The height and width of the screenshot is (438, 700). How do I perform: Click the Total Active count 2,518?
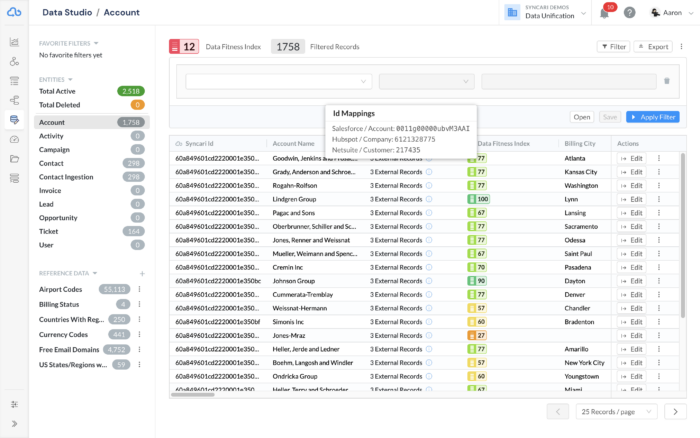[x=131, y=91]
